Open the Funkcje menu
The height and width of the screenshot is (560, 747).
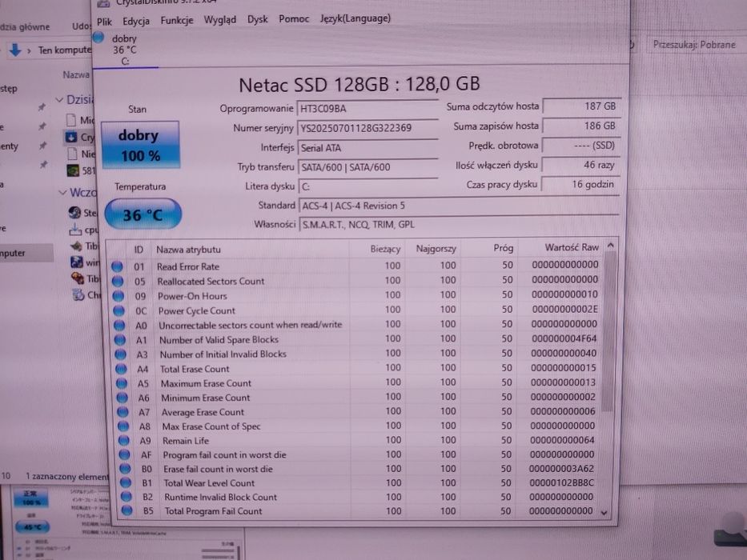pos(177,21)
